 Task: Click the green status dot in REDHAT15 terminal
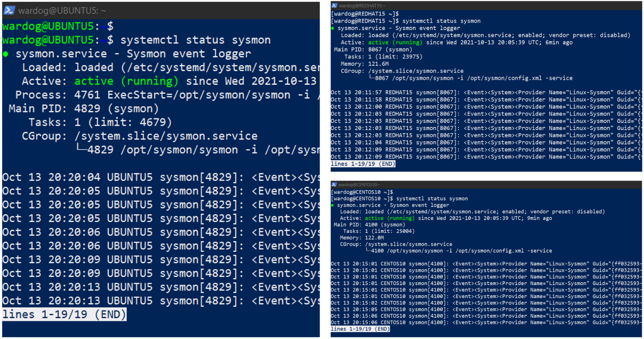333,28
